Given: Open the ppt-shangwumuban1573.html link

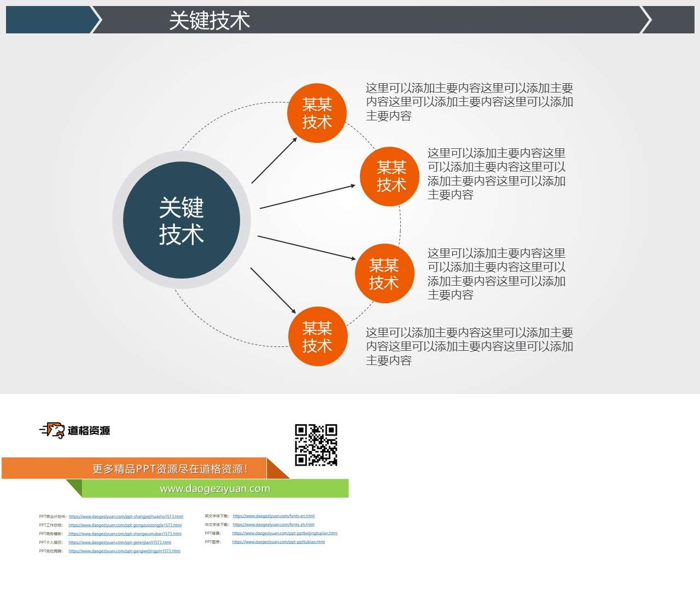Looking at the screenshot, I should [125, 534].
